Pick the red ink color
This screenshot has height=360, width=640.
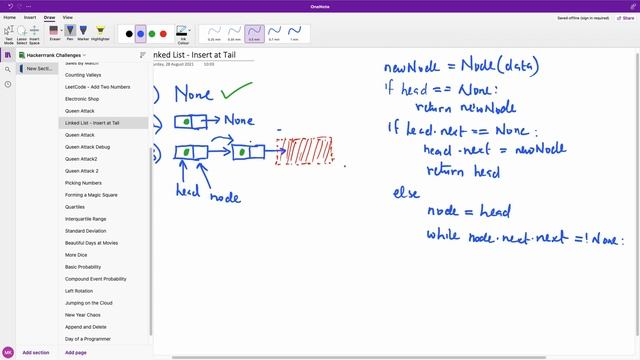click(163, 34)
